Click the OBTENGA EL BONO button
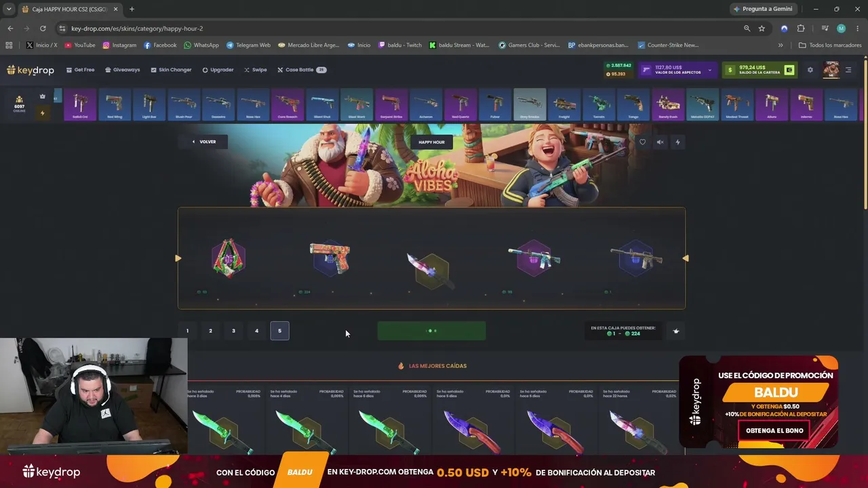This screenshot has width=868, height=488. coord(774,430)
